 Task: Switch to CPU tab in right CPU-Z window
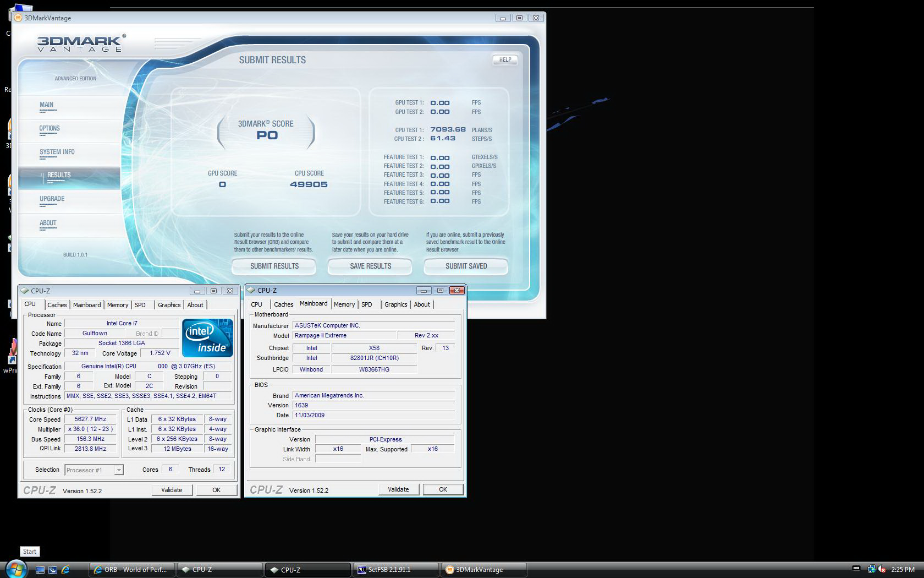[x=256, y=304]
